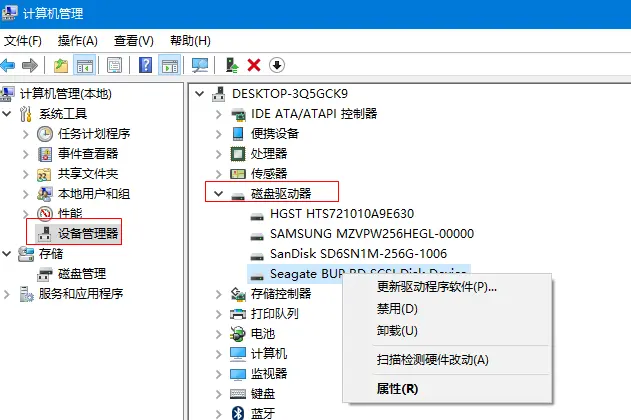Expand the 本地用户和组 node
Image resolution: width=631 pixels, height=420 pixels.
[x=25, y=194]
